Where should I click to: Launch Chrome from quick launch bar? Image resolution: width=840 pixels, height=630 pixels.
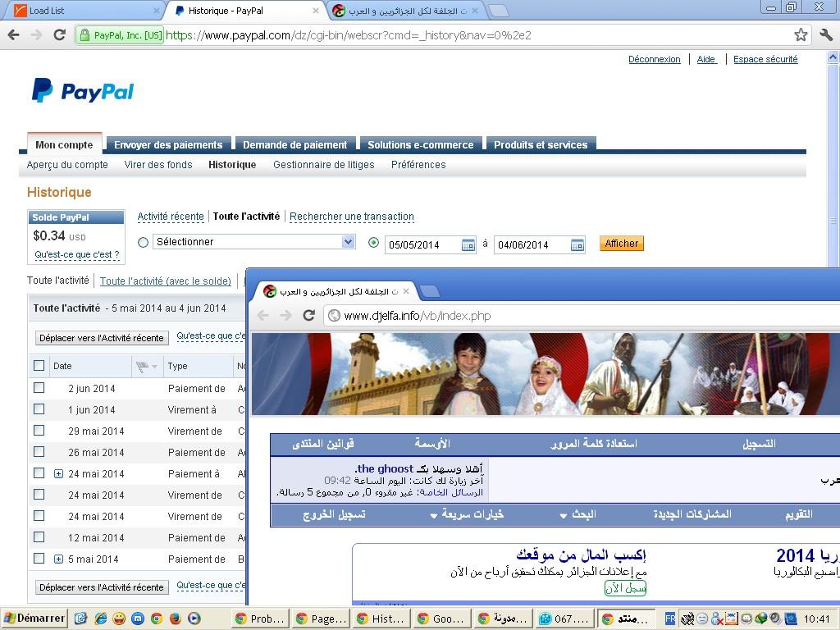[x=157, y=619]
